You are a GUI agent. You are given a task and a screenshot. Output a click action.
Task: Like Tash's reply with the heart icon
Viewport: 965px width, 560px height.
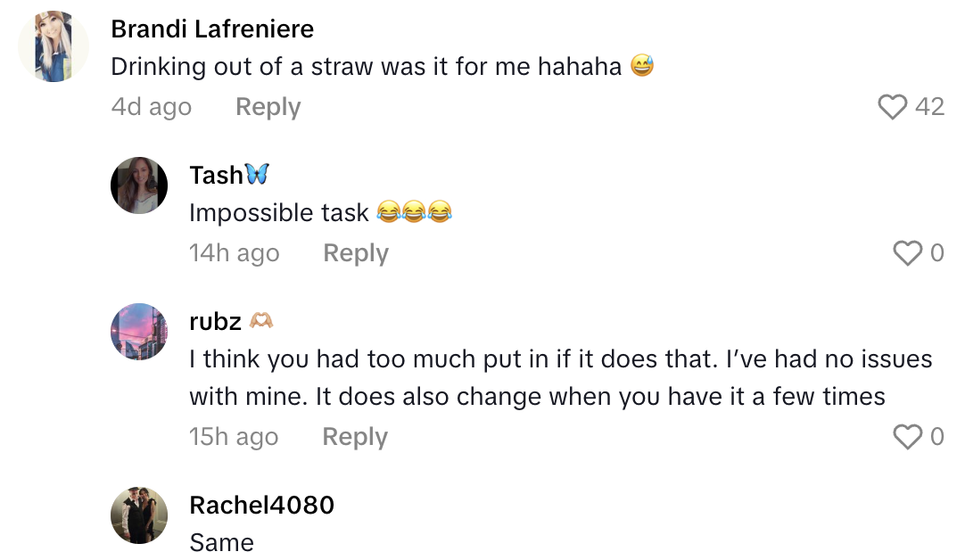tap(907, 253)
